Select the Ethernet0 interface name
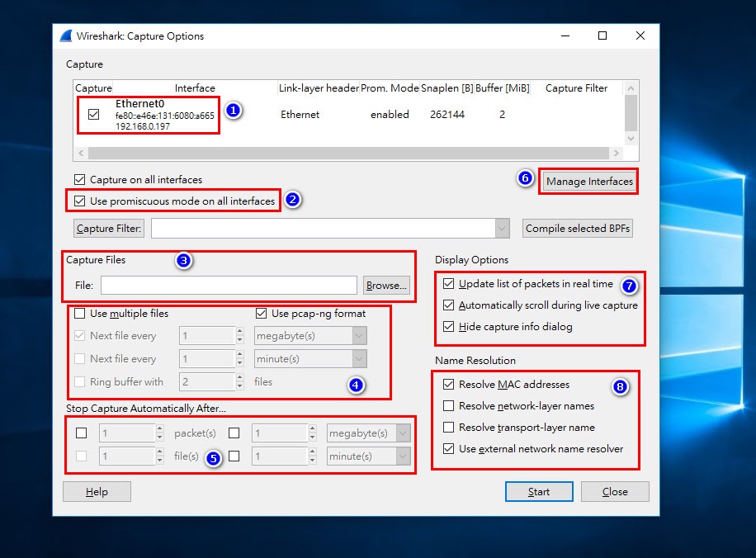 click(x=139, y=104)
